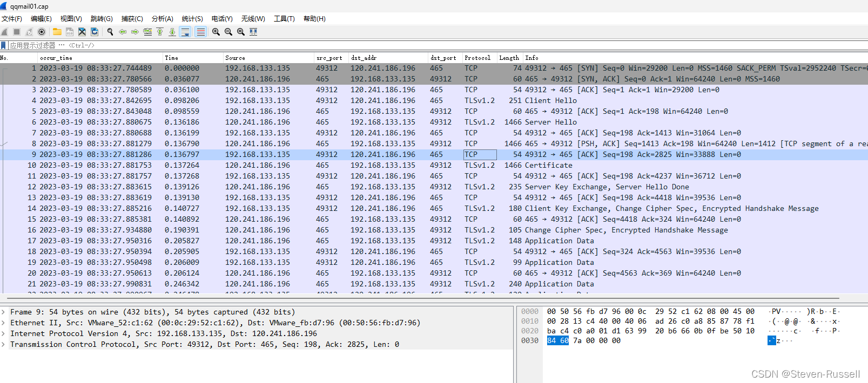Go forward with the right green arrow

135,32
